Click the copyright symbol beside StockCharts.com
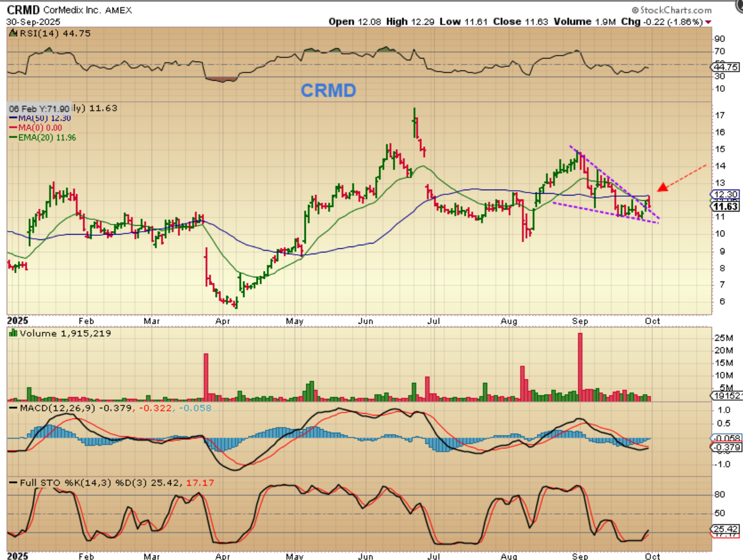The height and width of the screenshot is (560, 743). pyautogui.click(x=635, y=11)
